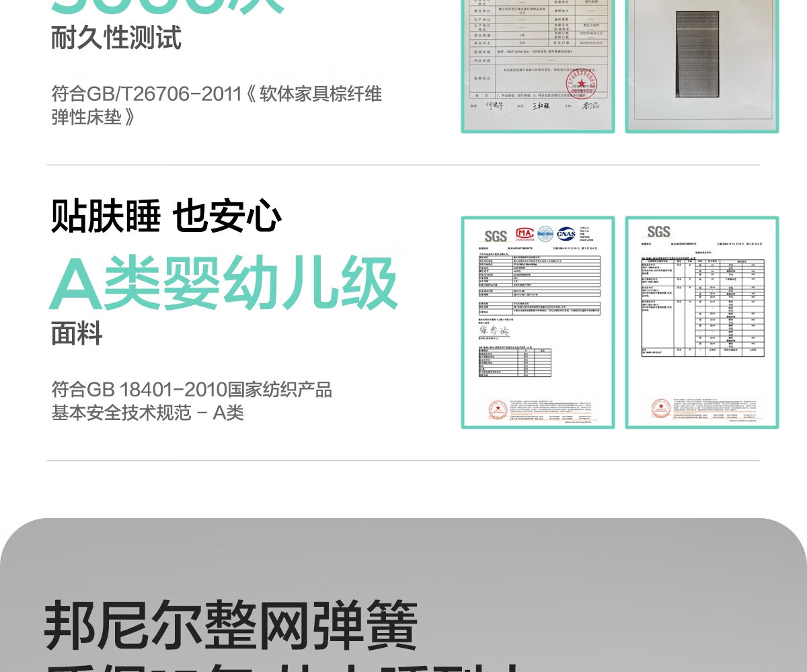807x672 pixels.
Task: Select the 'GB 18401-2010国家纺织产品' text line
Action: tap(192, 389)
